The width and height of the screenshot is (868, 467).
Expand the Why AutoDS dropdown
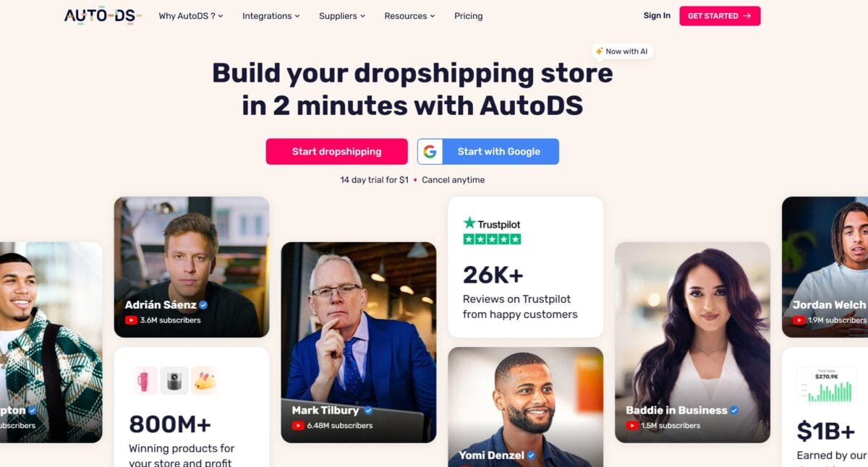pyautogui.click(x=191, y=16)
